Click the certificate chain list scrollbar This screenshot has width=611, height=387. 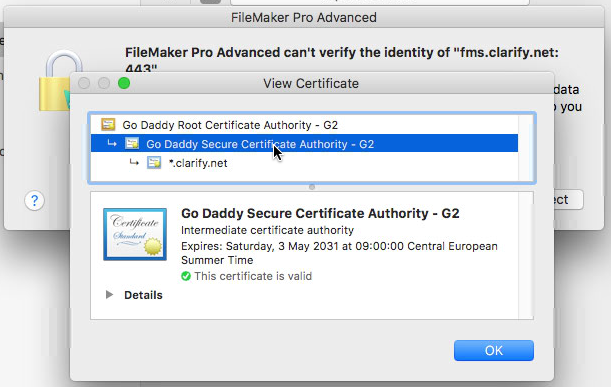(526, 148)
